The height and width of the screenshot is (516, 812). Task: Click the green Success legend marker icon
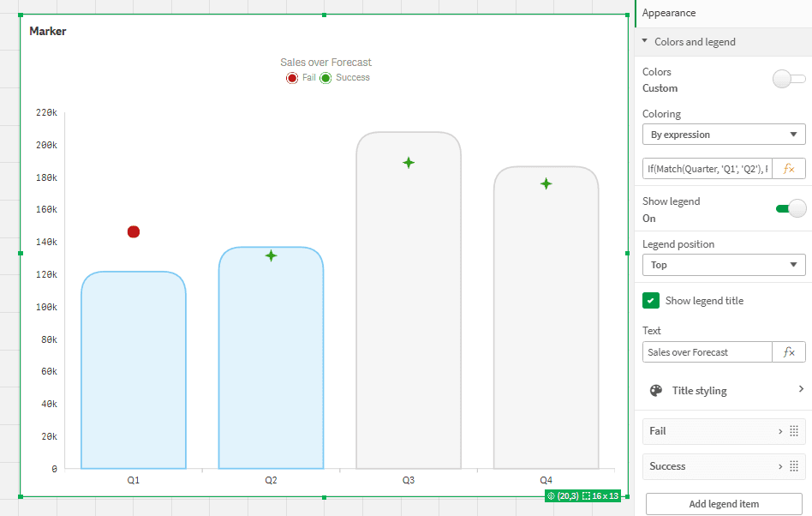tap(325, 78)
